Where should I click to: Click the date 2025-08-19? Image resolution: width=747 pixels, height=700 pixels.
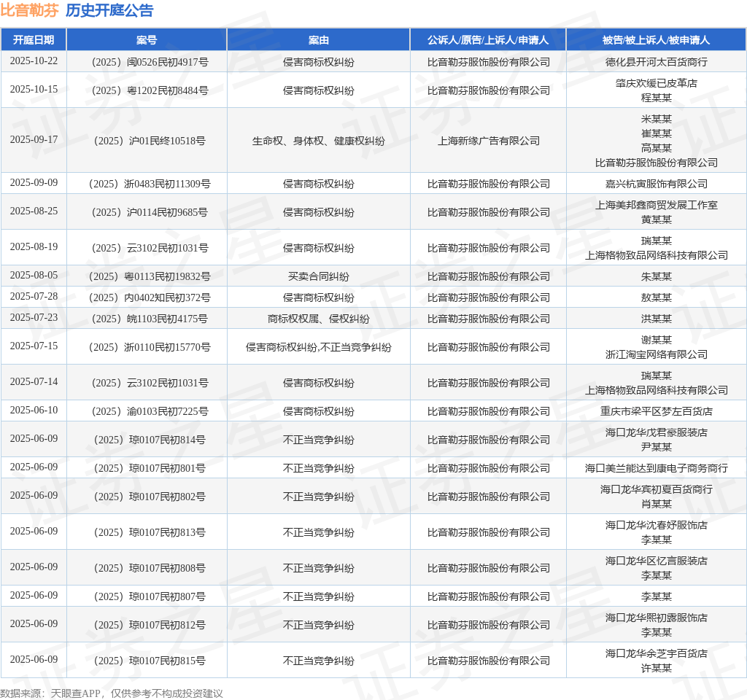34,247
